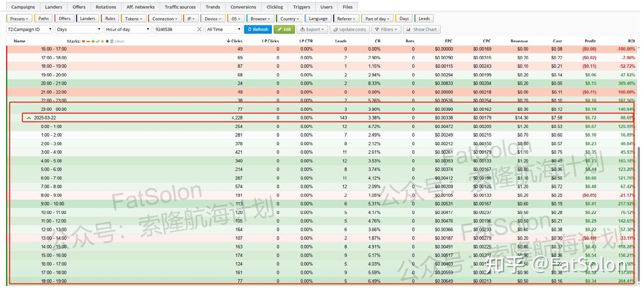
Task: Open the Hour of day dropdown
Action: (127, 29)
